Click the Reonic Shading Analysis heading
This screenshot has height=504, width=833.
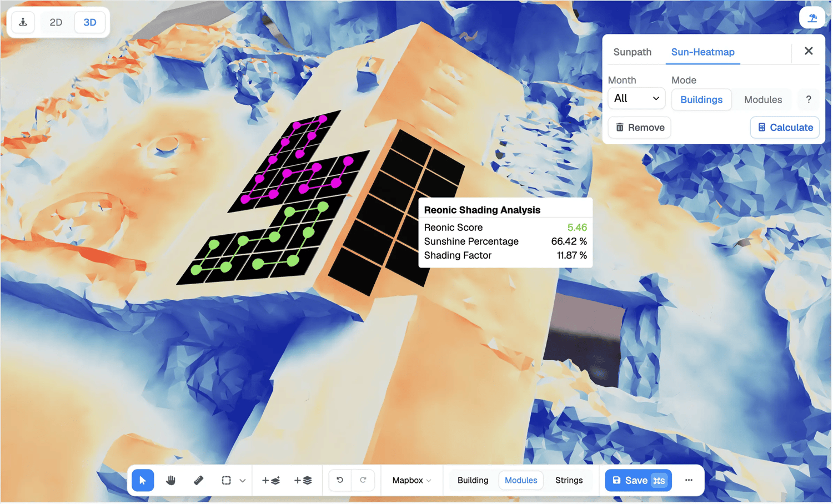tap(482, 210)
